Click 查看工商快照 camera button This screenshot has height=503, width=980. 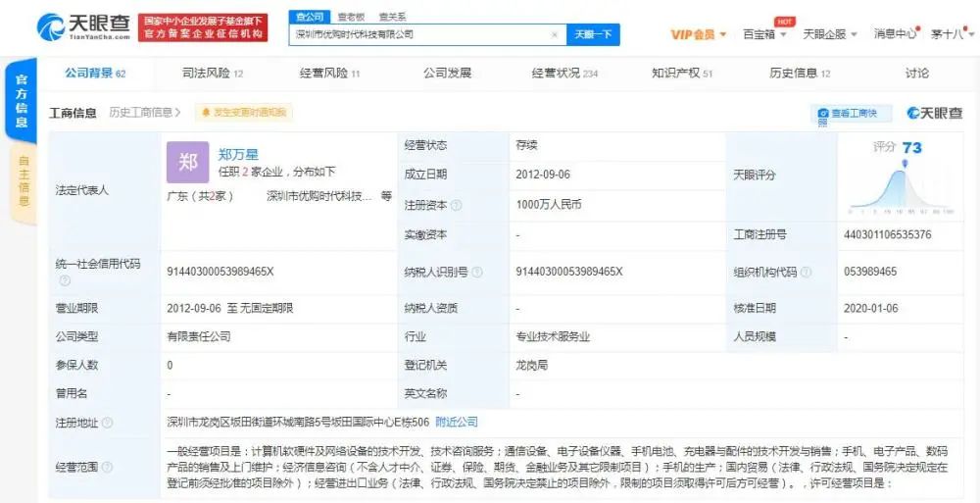(852, 113)
